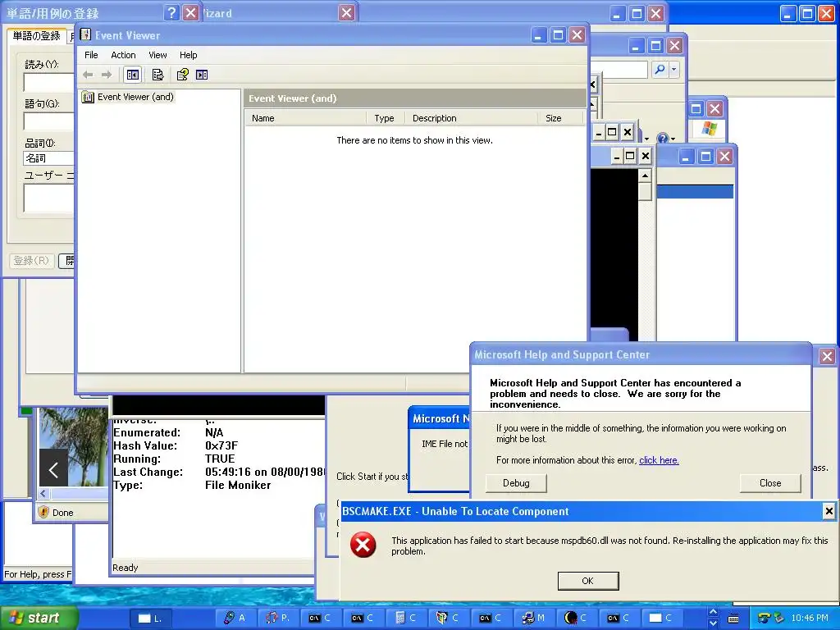Viewport: 840px width, 630px height.
Task: Click the Forward arrow in Event Viewer toolbar
Action: [107, 75]
